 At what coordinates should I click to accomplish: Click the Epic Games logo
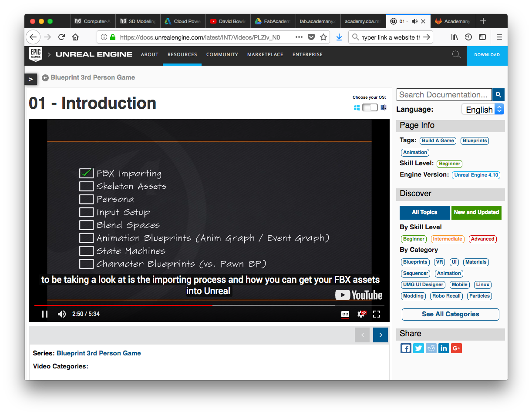point(36,54)
